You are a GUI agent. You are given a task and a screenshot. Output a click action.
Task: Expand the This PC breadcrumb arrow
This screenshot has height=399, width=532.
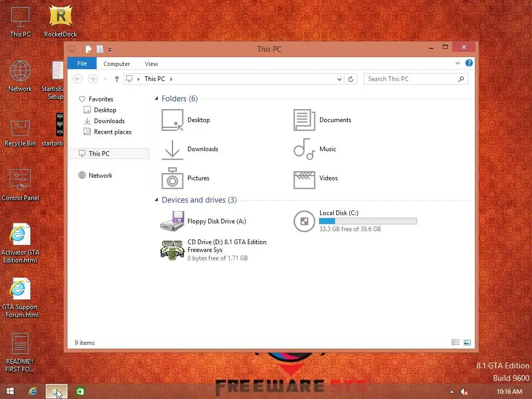pos(171,79)
